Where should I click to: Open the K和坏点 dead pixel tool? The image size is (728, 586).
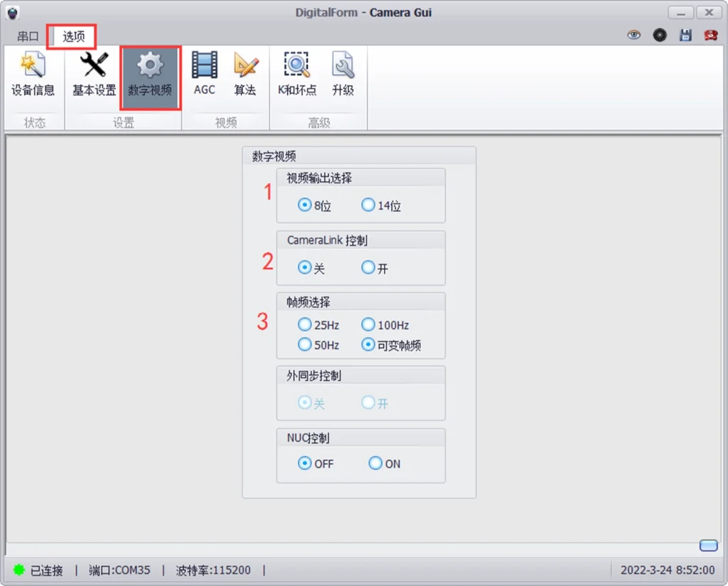[296, 75]
